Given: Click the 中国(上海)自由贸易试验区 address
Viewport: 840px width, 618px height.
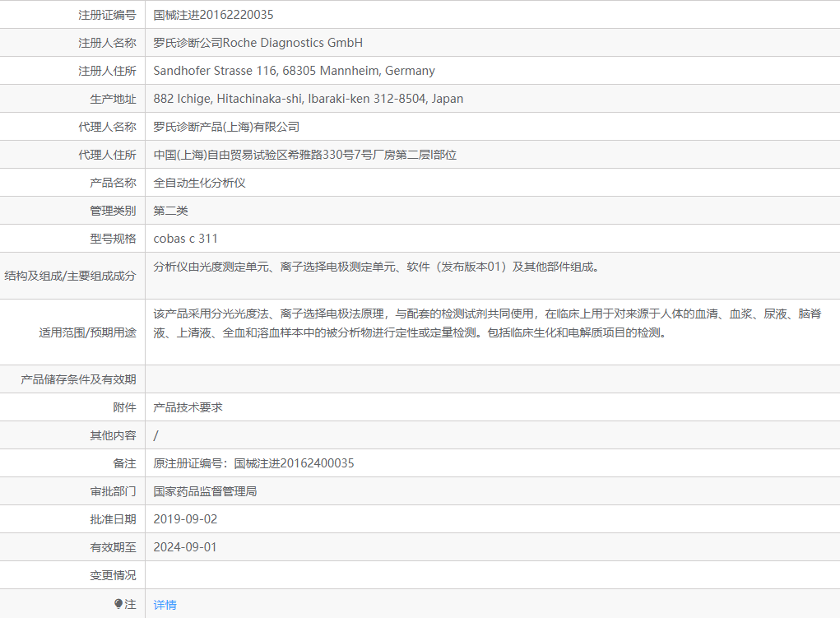Looking at the screenshot, I should point(305,155).
